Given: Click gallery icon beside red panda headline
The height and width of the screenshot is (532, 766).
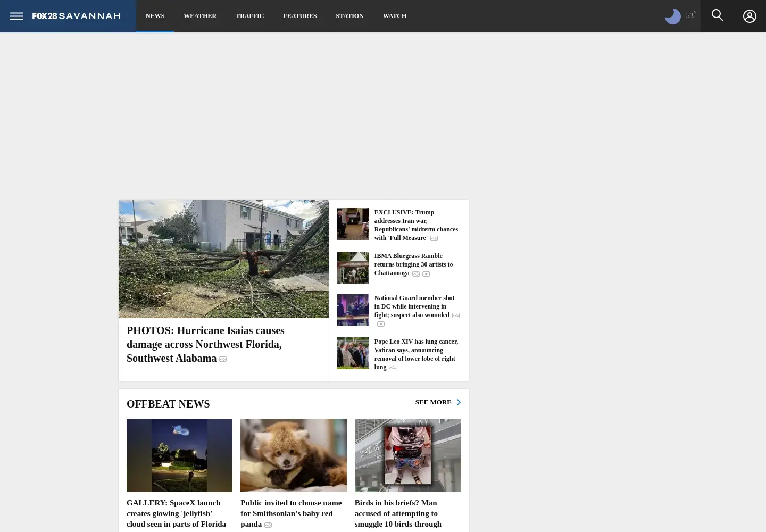Looking at the screenshot, I should [268, 525].
